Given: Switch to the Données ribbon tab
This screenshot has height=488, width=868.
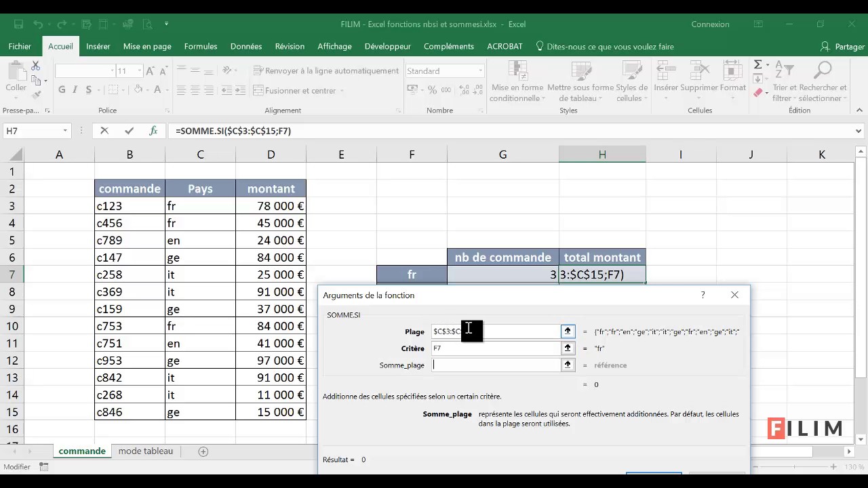Looking at the screenshot, I should pos(246,47).
